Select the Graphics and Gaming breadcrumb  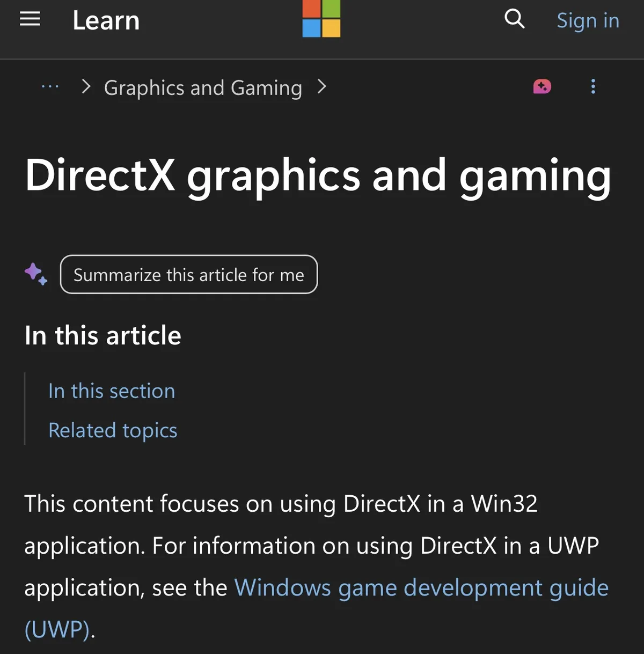coord(203,87)
